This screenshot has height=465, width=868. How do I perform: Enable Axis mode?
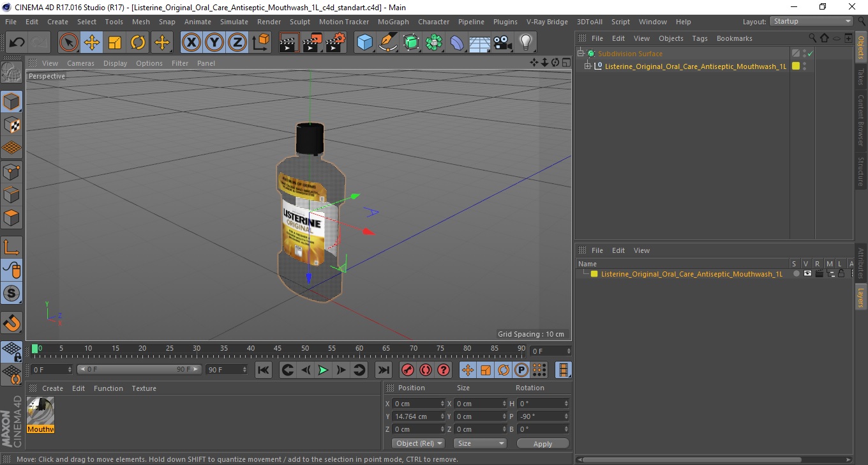point(11,247)
